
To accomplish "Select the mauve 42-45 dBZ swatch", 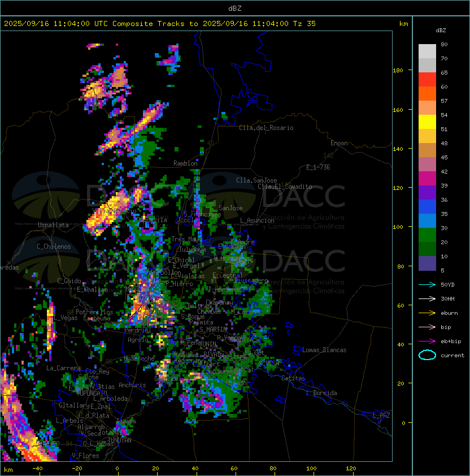I will [427, 165].
